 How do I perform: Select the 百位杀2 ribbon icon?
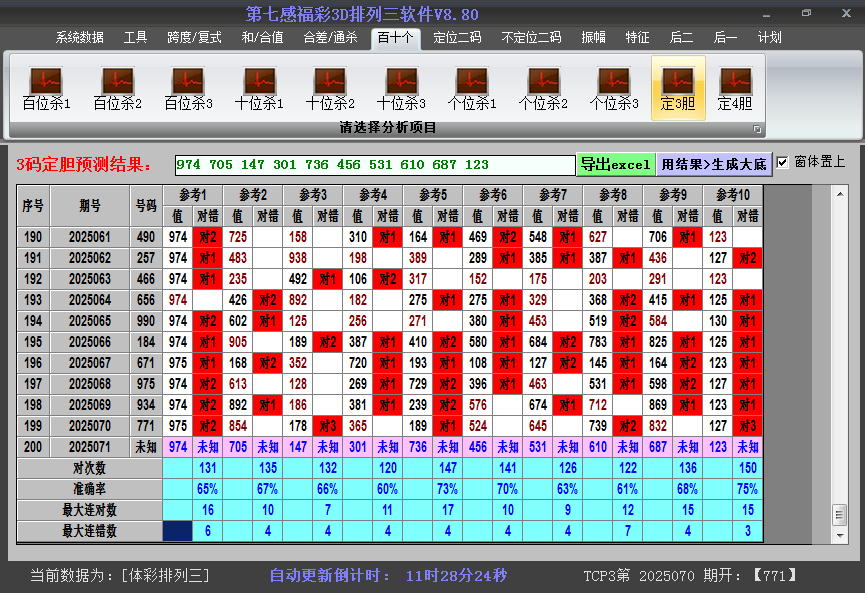click(117, 88)
